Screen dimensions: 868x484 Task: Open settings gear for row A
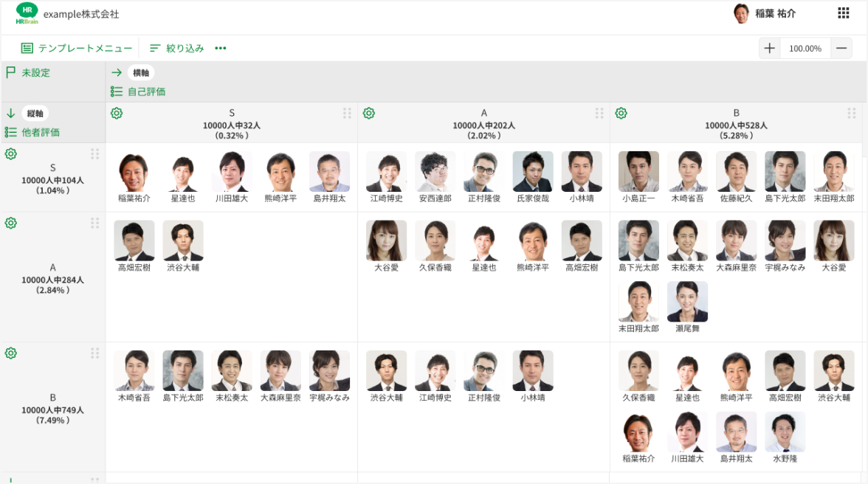10,223
